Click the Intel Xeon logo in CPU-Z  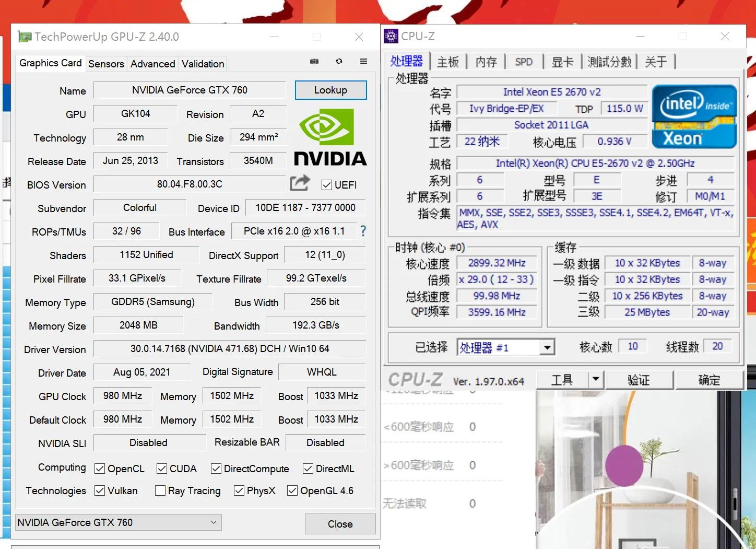694,116
